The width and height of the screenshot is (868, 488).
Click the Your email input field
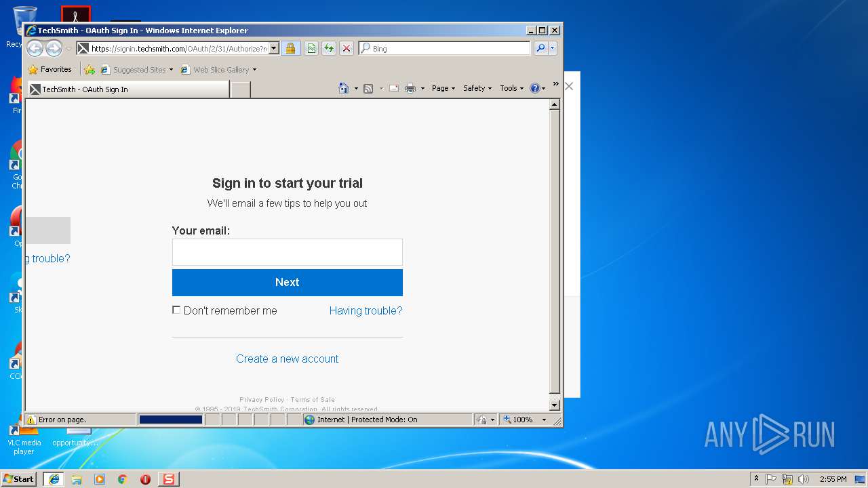pos(287,252)
